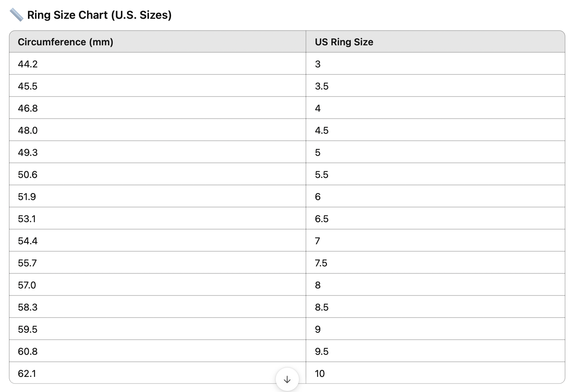Select the 57.0 circumference cell

(27, 285)
